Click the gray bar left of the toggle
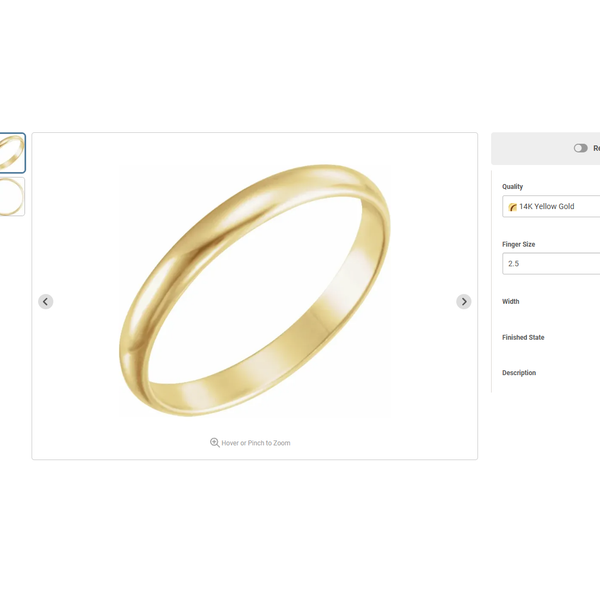Viewport: 600px width, 600px height. click(532, 148)
